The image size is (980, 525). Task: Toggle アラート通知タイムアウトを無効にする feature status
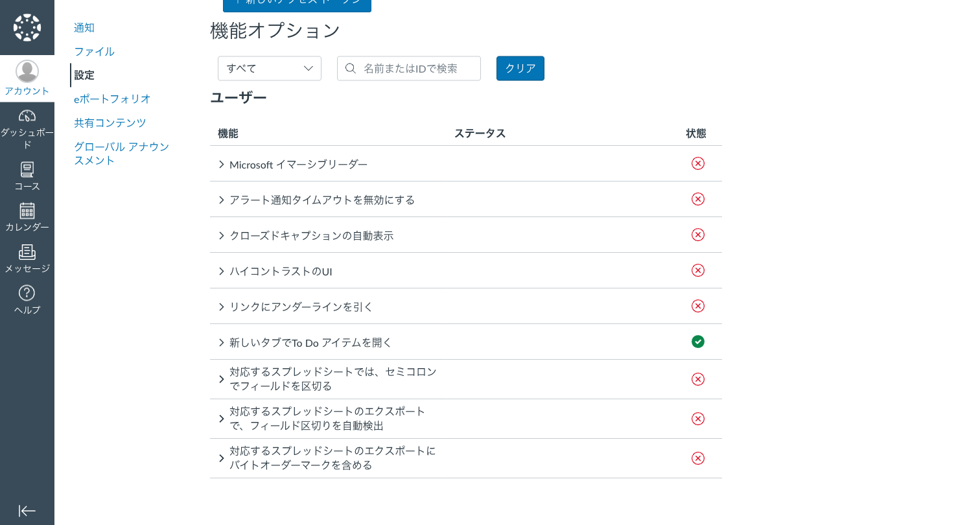697,199
